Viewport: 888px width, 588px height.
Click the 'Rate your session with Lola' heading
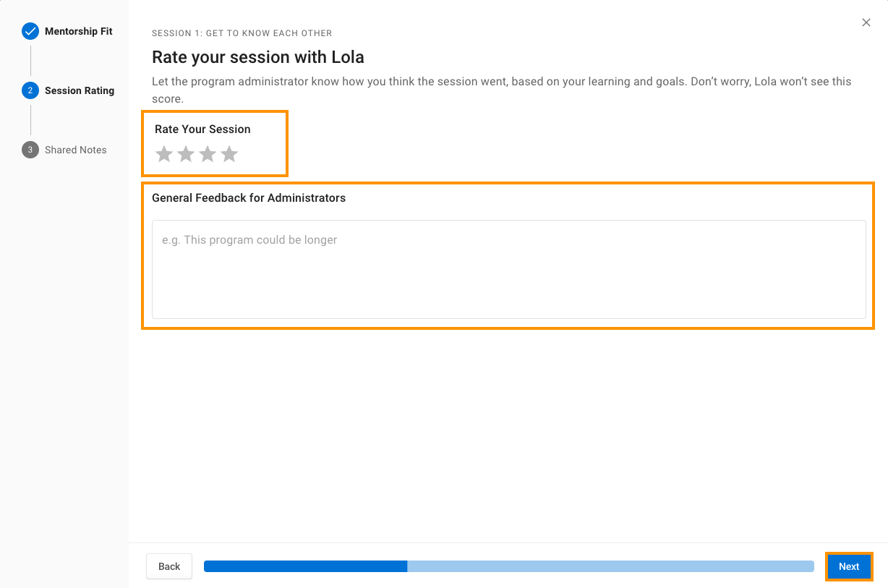pyautogui.click(x=258, y=57)
